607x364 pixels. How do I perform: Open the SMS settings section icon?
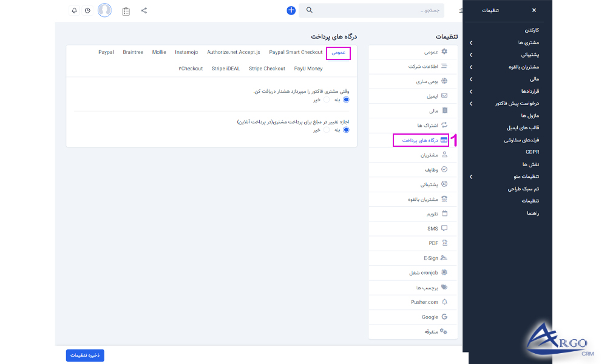pos(444,228)
